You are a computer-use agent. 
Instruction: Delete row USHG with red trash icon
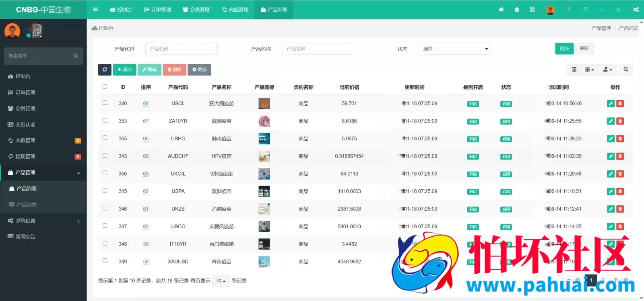(620, 139)
